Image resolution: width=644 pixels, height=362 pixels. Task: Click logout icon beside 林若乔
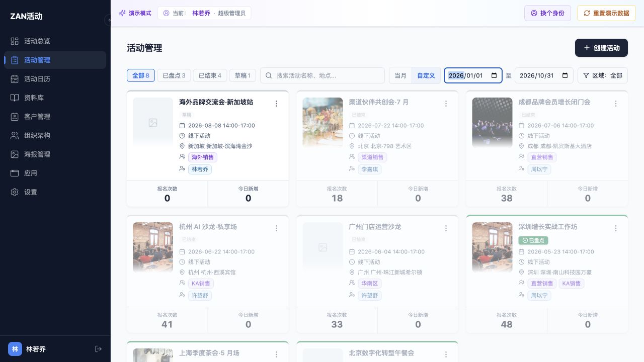98,349
